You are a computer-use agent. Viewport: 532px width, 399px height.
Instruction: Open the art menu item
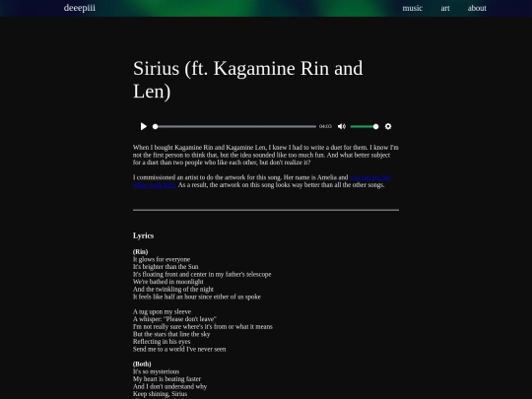click(445, 8)
